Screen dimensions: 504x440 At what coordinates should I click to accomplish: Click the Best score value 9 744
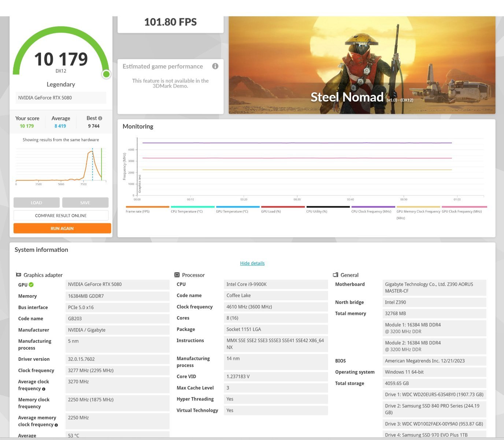click(94, 126)
